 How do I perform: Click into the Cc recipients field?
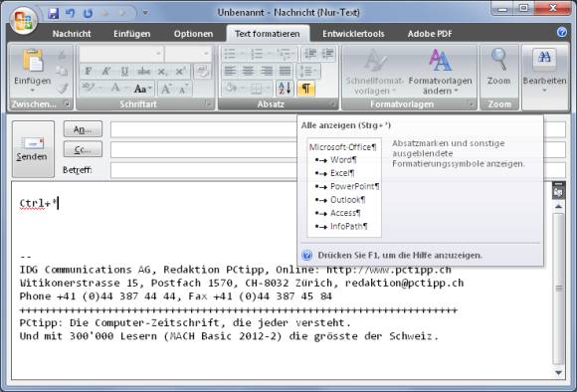(203, 149)
